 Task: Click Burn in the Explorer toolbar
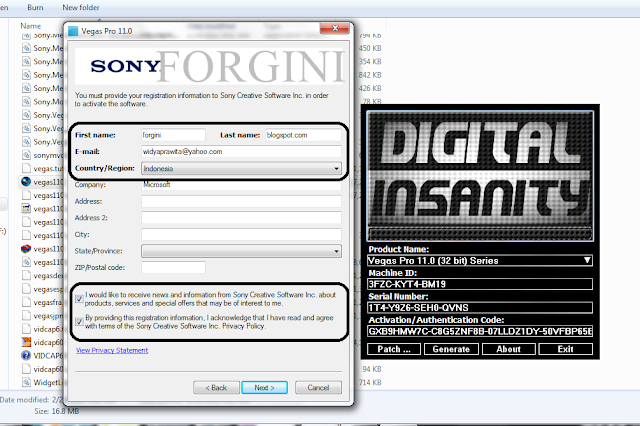point(35,7)
